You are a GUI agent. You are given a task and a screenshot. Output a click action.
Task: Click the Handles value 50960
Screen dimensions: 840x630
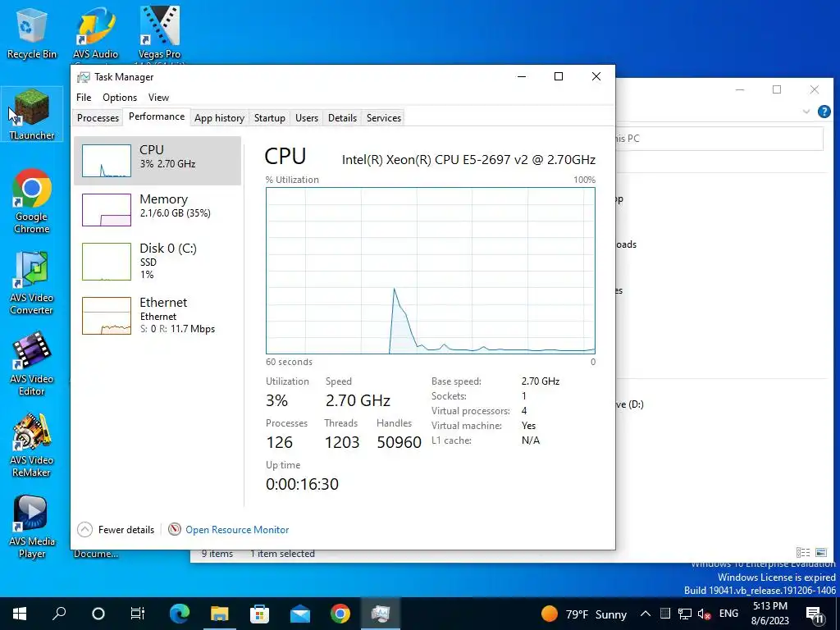point(399,442)
